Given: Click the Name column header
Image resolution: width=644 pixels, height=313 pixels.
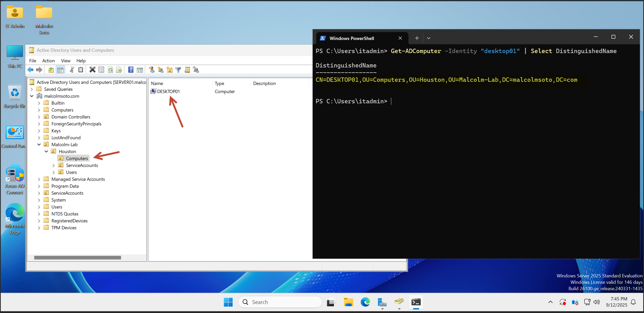Looking at the screenshot, I should coord(157,84).
